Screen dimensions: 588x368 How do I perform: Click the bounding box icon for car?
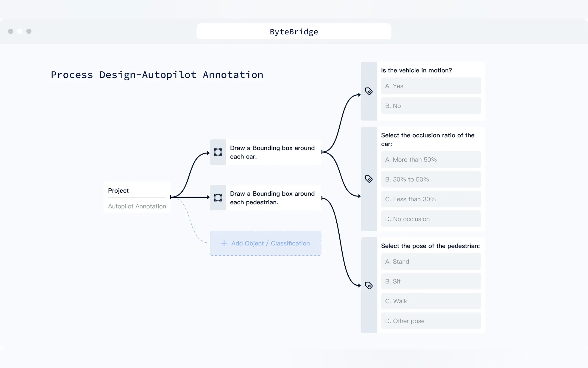click(x=218, y=152)
